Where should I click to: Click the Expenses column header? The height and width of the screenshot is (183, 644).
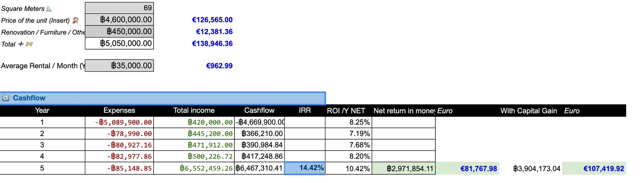point(119,110)
